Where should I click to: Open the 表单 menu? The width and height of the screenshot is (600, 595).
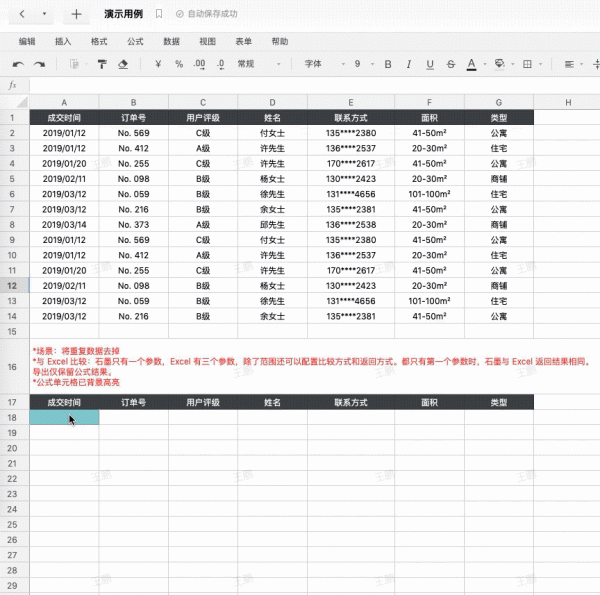(243, 42)
